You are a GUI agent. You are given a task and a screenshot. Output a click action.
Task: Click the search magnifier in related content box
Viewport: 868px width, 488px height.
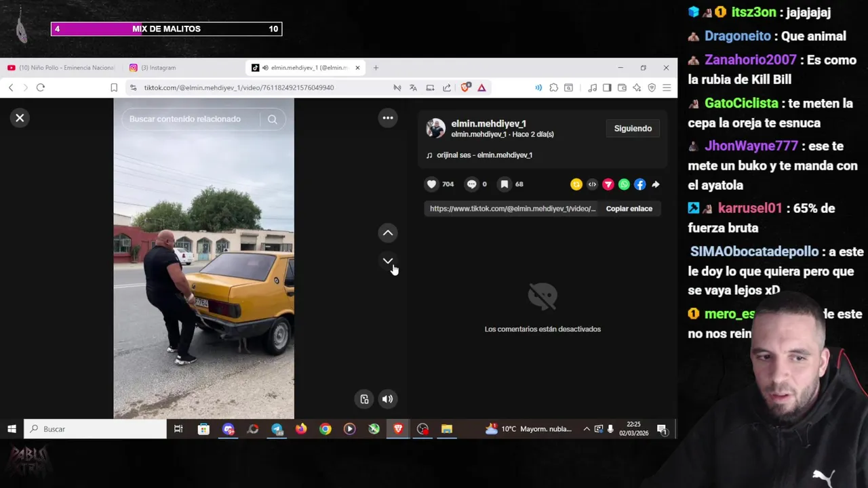pyautogui.click(x=272, y=119)
